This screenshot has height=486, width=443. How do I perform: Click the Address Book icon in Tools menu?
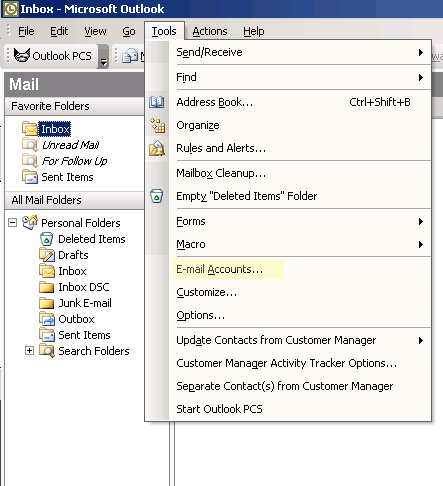coord(156,102)
